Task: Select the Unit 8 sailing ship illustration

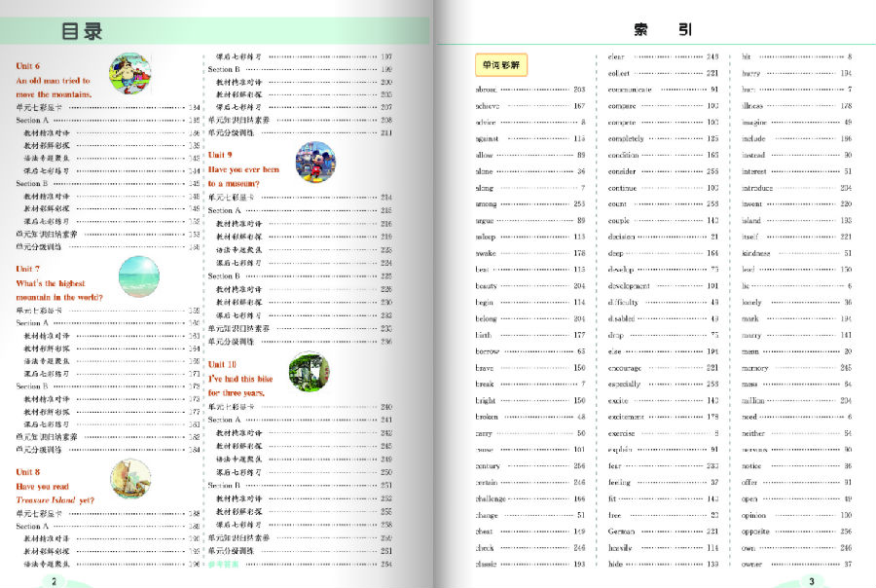Action: [130, 479]
